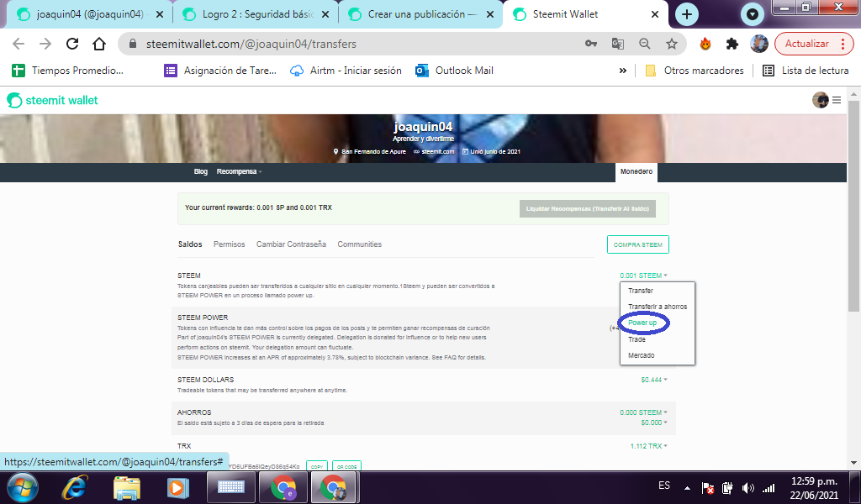Click the saved passwords key icon

pos(591,44)
